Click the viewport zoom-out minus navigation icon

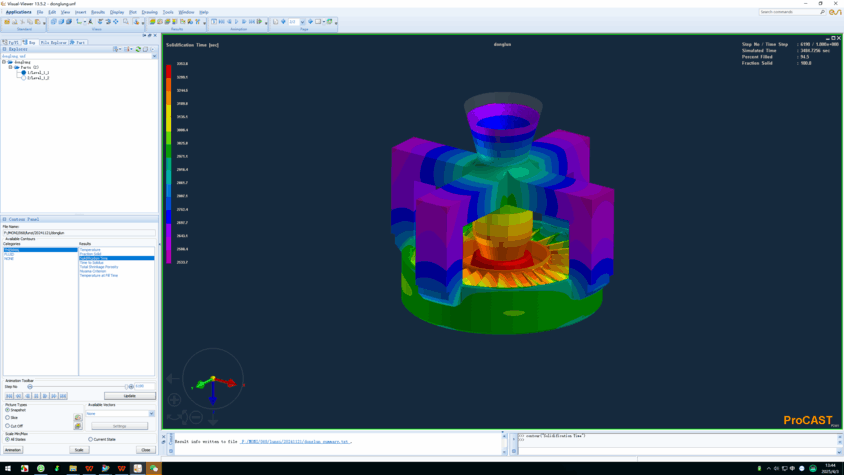[196, 417]
